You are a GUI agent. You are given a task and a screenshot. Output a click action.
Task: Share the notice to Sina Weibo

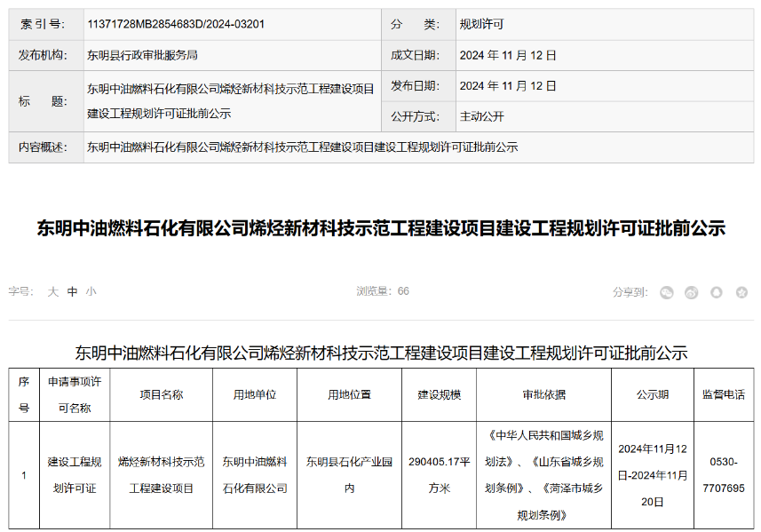pyautogui.click(x=691, y=292)
